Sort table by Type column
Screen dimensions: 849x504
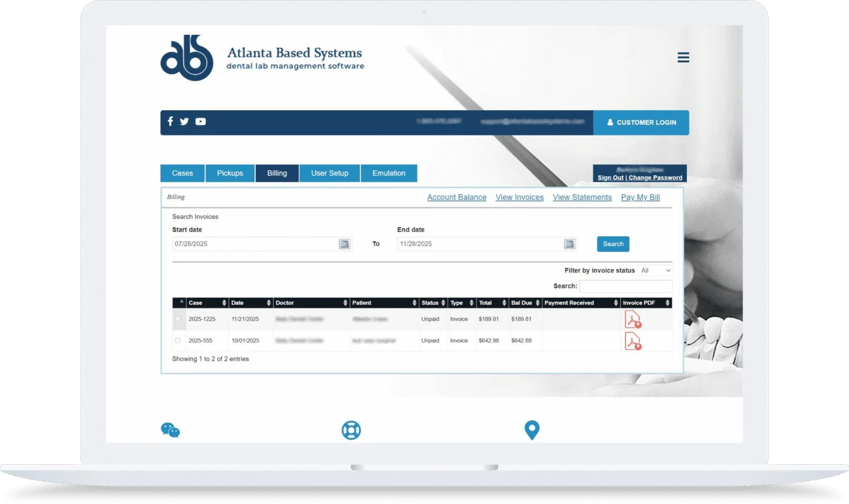point(462,303)
